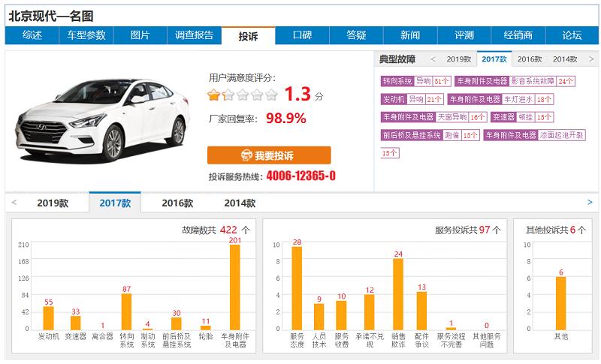Viewport: 601px width, 364px height.
Task: Select the lower 2016款 chart tab
Action: tap(177, 203)
